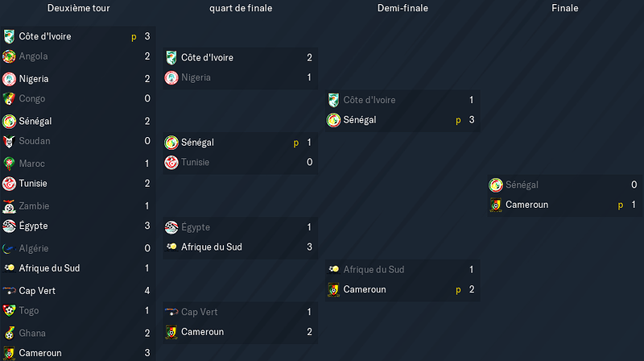Select the Demi-finale column header
The height and width of the screenshot is (361, 644).
click(x=402, y=8)
